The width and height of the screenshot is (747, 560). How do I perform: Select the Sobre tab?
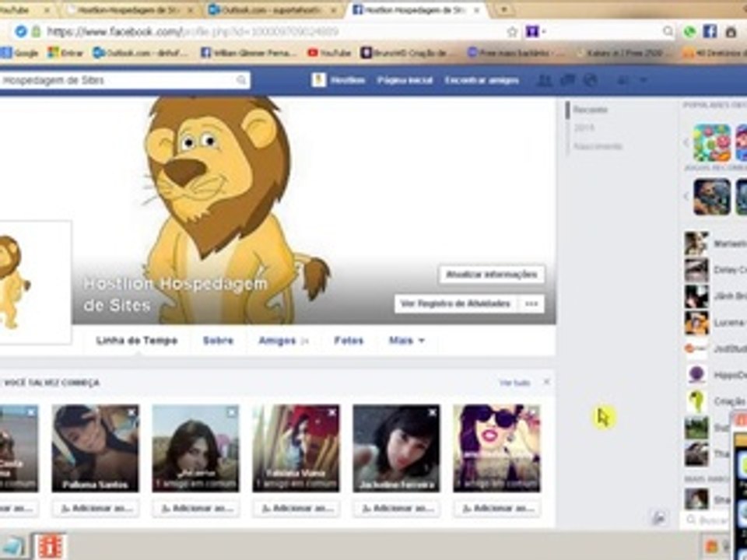(218, 341)
